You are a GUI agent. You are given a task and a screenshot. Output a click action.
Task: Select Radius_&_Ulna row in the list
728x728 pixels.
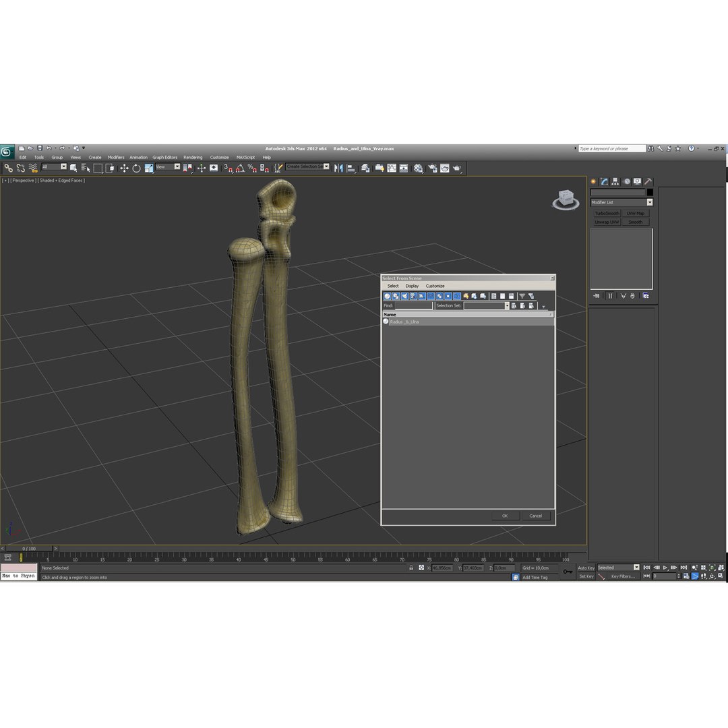[x=468, y=322]
